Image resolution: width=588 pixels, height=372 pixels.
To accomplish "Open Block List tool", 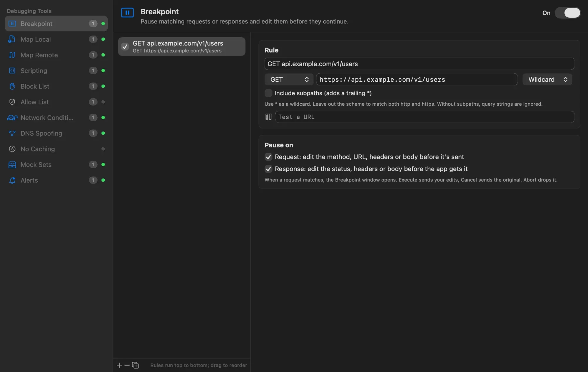I will [56, 86].
